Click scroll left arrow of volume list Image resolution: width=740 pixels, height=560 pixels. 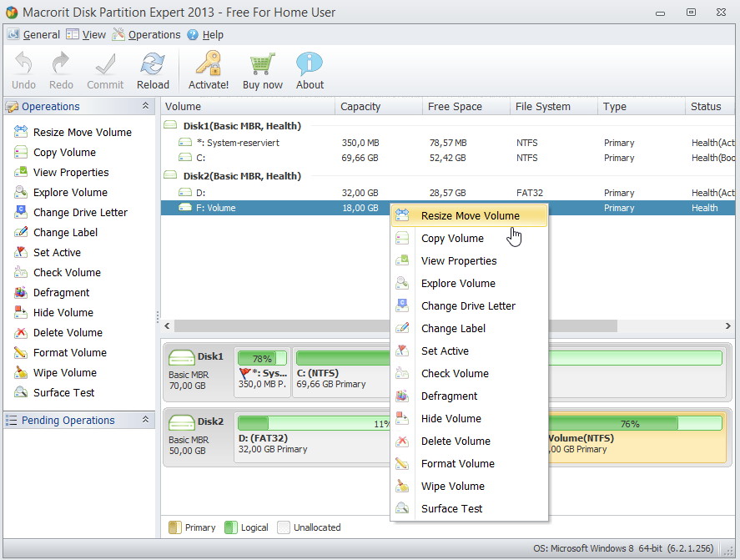coord(167,325)
